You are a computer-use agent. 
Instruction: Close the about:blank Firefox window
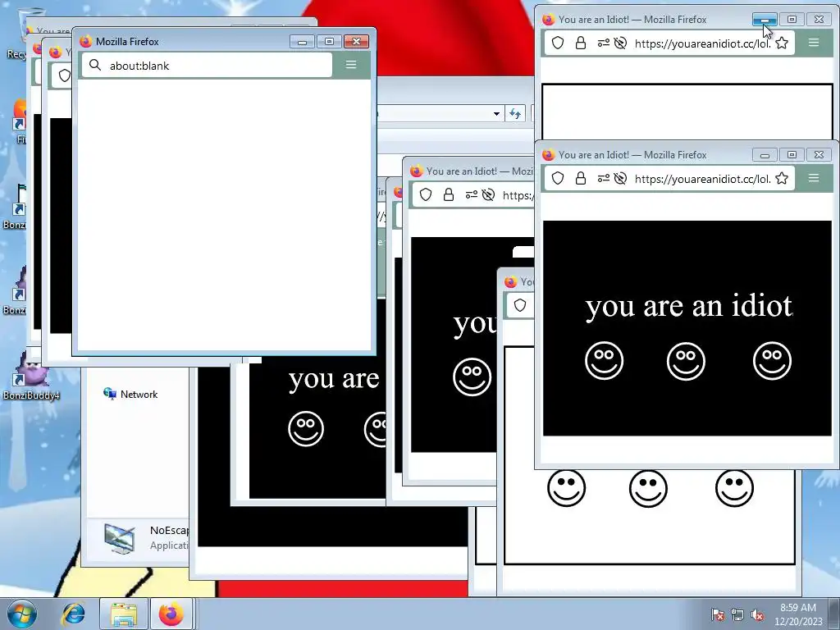pyautogui.click(x=356, y=42)
